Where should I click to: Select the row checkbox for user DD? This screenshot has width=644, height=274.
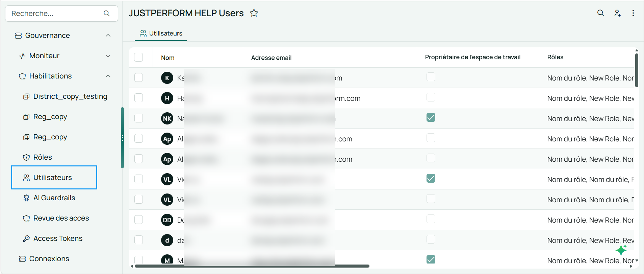tap(138, 220)
